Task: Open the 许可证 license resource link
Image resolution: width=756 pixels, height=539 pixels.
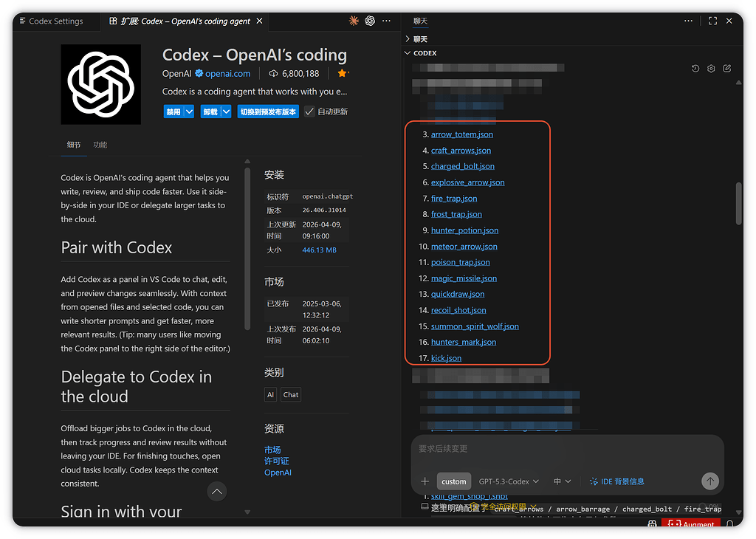Action: tap(277, 461)
